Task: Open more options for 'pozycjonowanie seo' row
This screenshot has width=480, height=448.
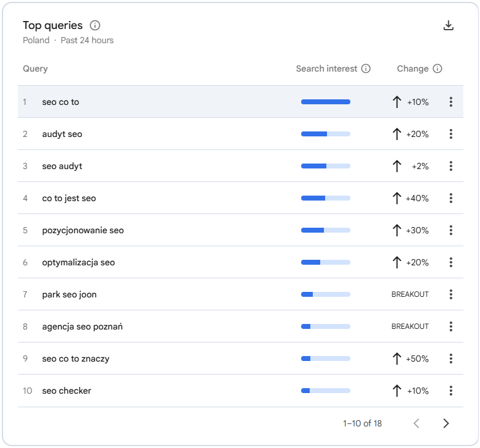Action: click(451, 230)
